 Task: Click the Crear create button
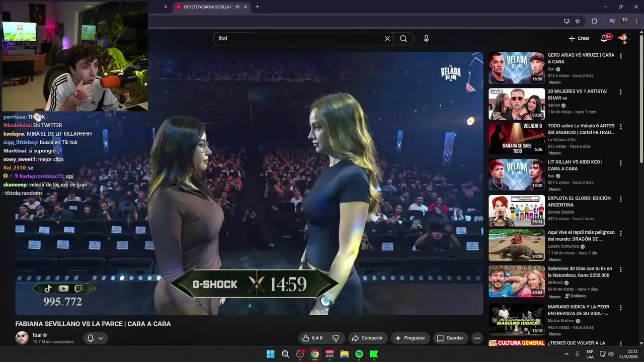(579, 38)
